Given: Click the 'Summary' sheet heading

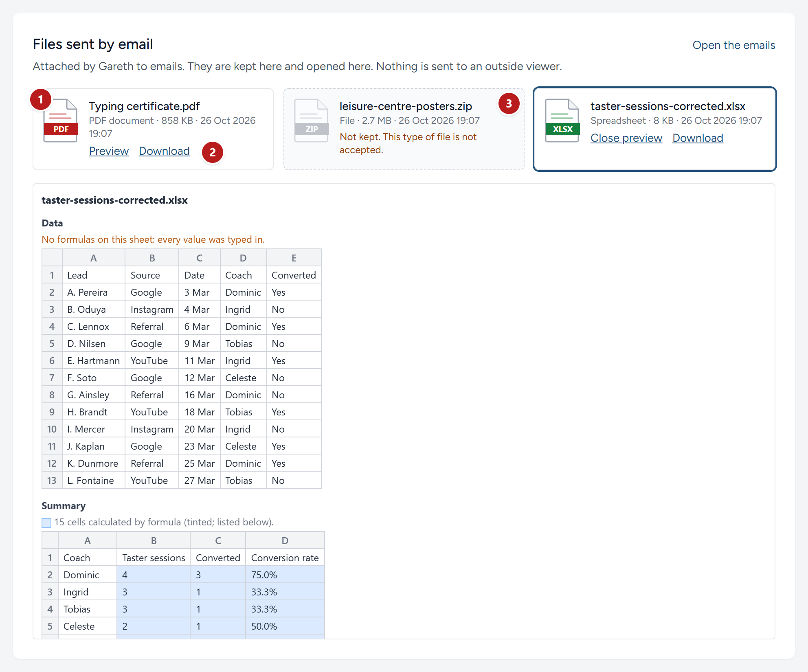Looking at the screenshot, I should pyautogui.click(x=64, y=506).
